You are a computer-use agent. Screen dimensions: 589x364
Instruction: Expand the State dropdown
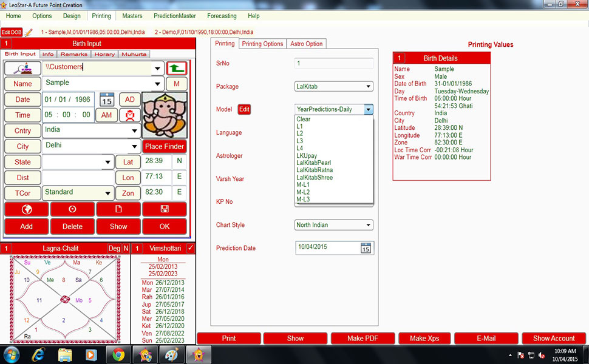tap(108, 162)
